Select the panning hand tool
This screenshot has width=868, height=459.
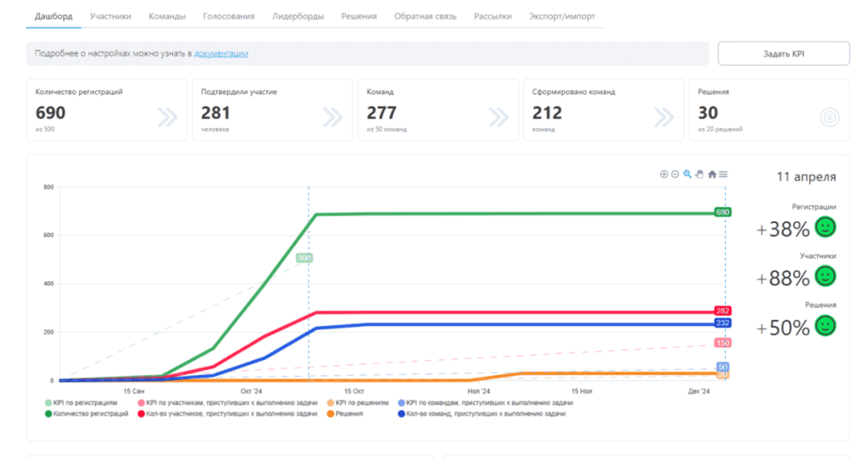pos(699,174)
